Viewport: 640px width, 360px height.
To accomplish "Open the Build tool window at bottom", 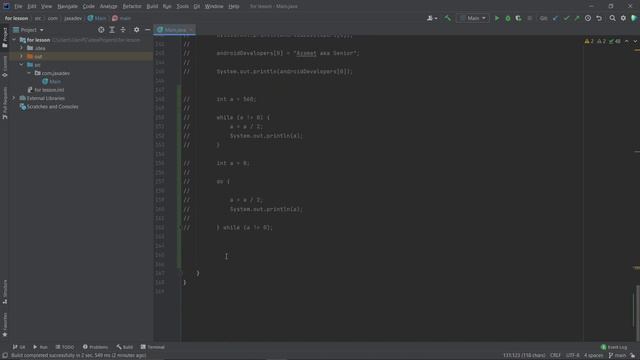I will pos(124,347).
